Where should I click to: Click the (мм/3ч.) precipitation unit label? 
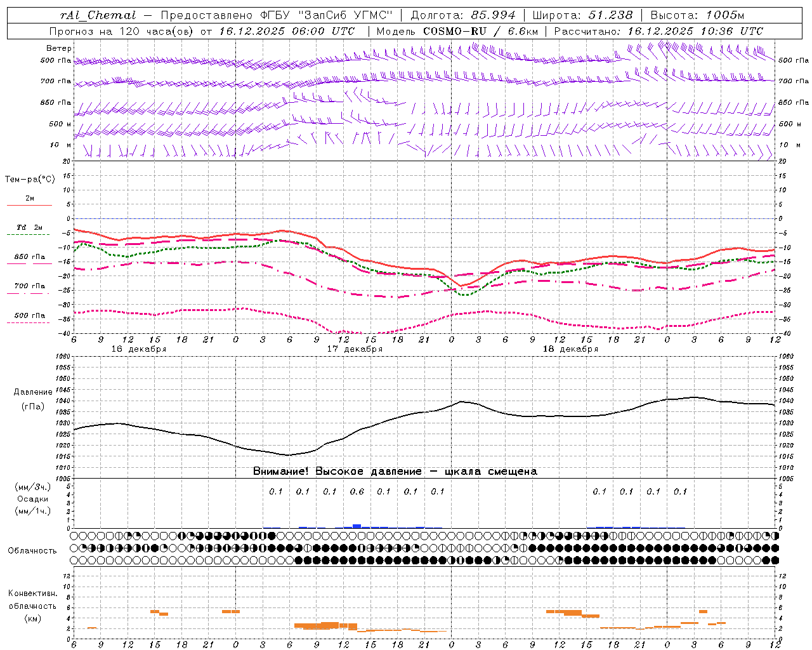(x=33, y=487)
